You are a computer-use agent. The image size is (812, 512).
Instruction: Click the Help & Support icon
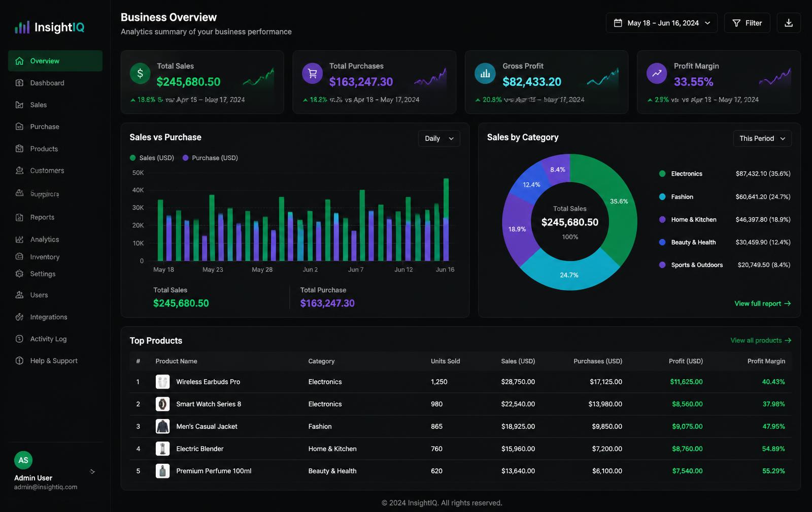pos(19,361)
